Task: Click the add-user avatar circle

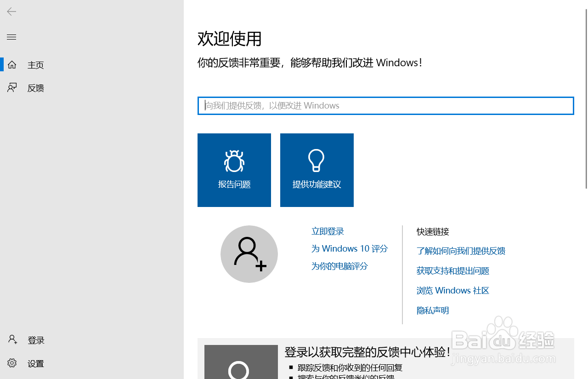Action: (x=249, y=254)
